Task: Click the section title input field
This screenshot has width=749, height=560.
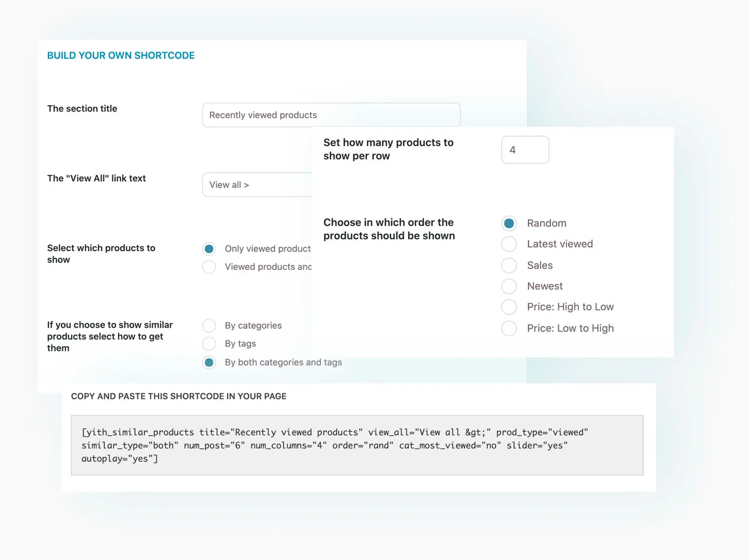Action: pyautogui.click(x=331, y=115)
